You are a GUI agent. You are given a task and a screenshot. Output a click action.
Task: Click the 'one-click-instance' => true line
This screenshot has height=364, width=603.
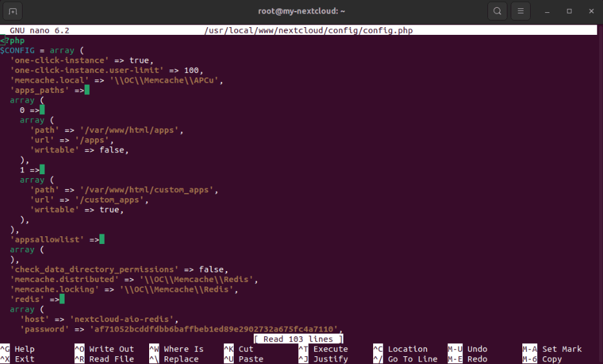(x=82, y=61)
